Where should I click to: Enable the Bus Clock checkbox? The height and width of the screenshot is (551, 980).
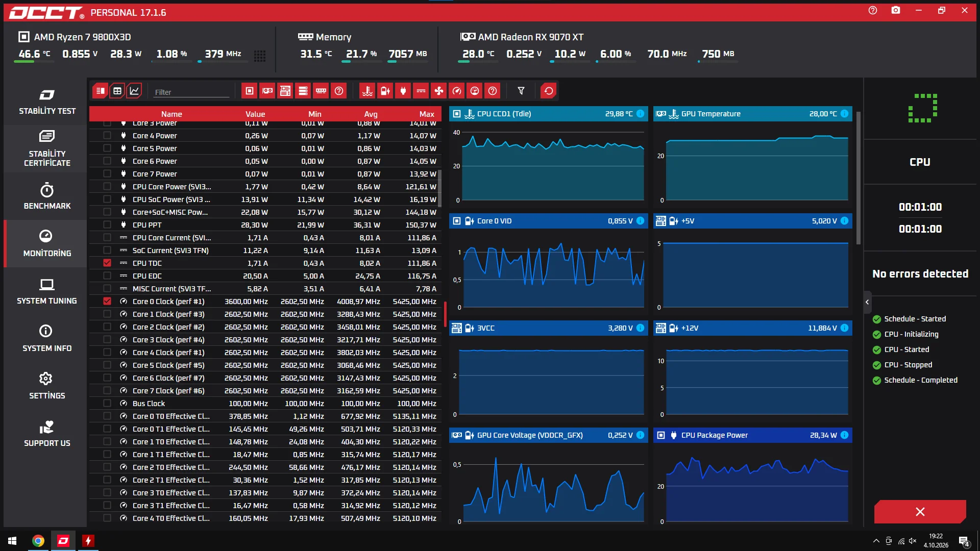tap(107, 404)
